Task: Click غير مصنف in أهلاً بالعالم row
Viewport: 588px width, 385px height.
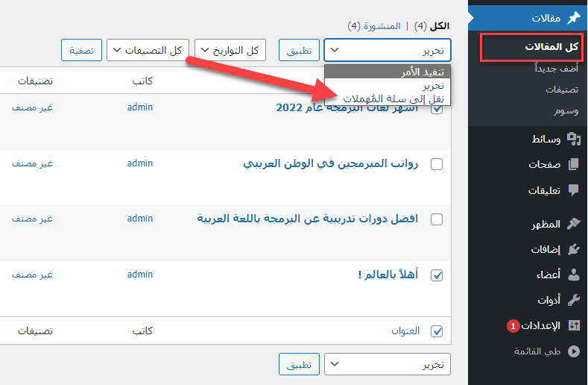Action: coord(32,275)
